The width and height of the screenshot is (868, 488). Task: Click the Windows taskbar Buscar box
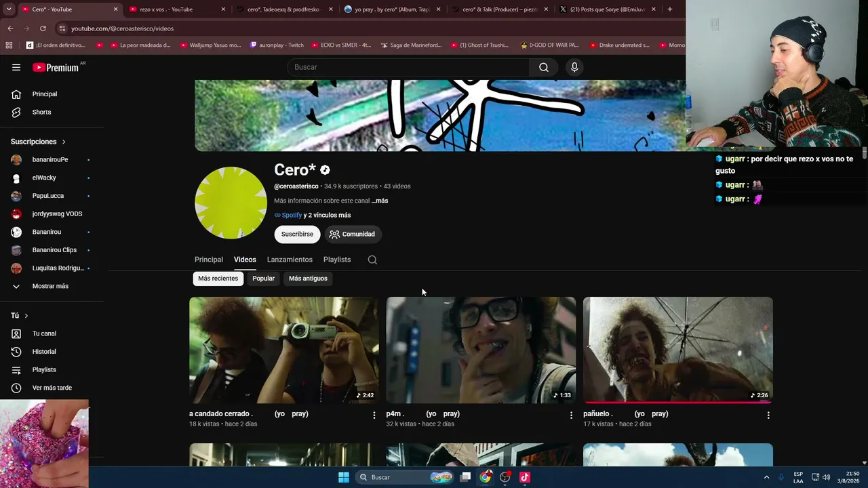point(403,477)
